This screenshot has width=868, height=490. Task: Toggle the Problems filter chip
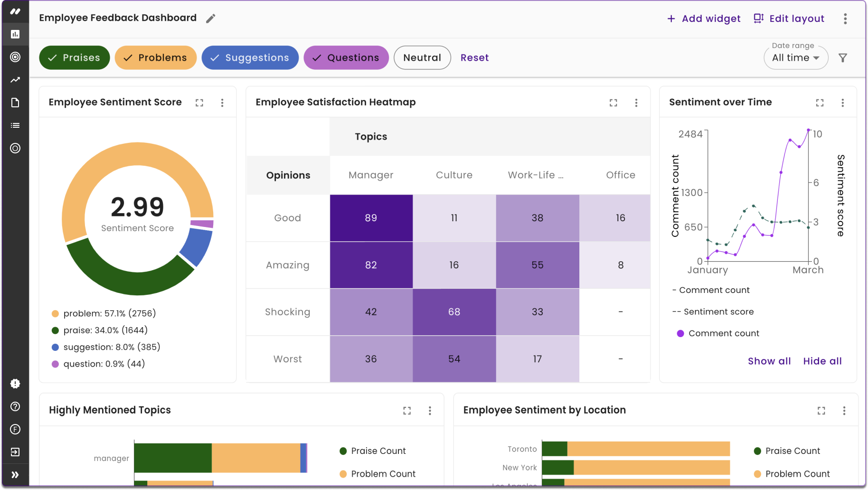(156, 58)
